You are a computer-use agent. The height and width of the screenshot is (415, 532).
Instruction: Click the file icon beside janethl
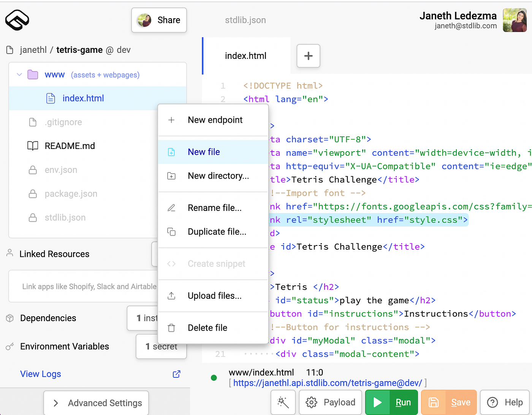pos(10,50)
